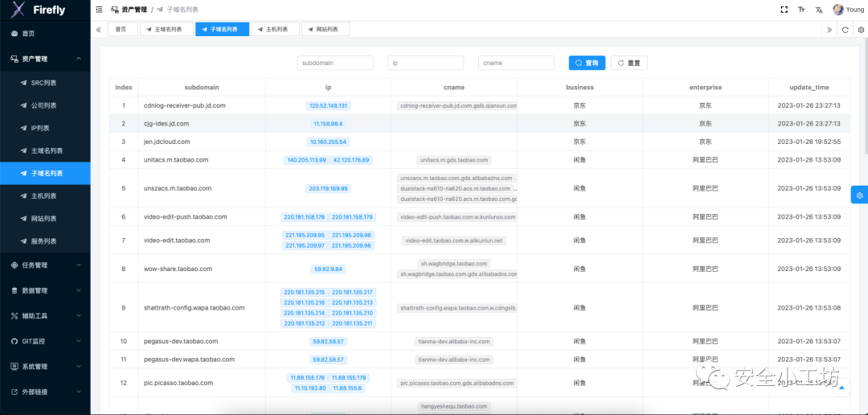Open tab settings gear in tab bar
The image size is (868, 415).
[862, 30]
